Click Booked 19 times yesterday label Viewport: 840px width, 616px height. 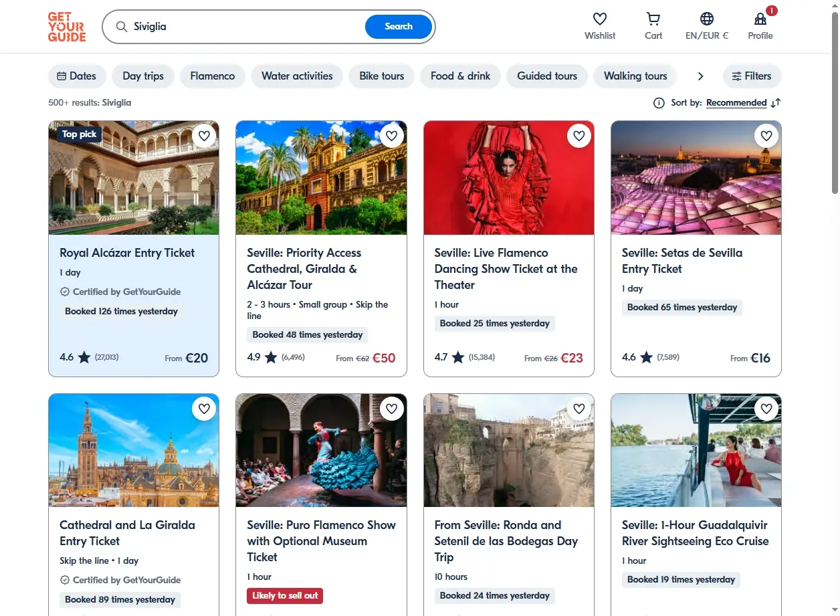[681, 579]
